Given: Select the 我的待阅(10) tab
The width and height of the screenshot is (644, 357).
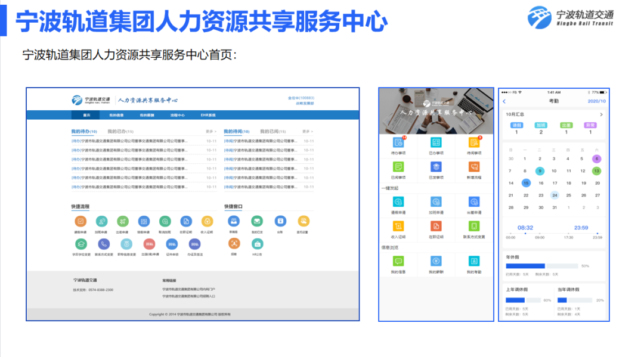Looking at the screenshot, I should (237, 132).
